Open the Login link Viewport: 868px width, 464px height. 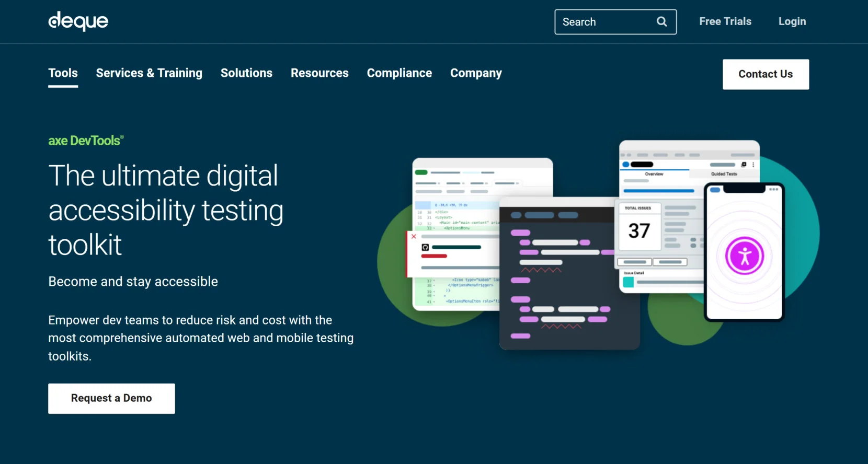tap(792, 21)
